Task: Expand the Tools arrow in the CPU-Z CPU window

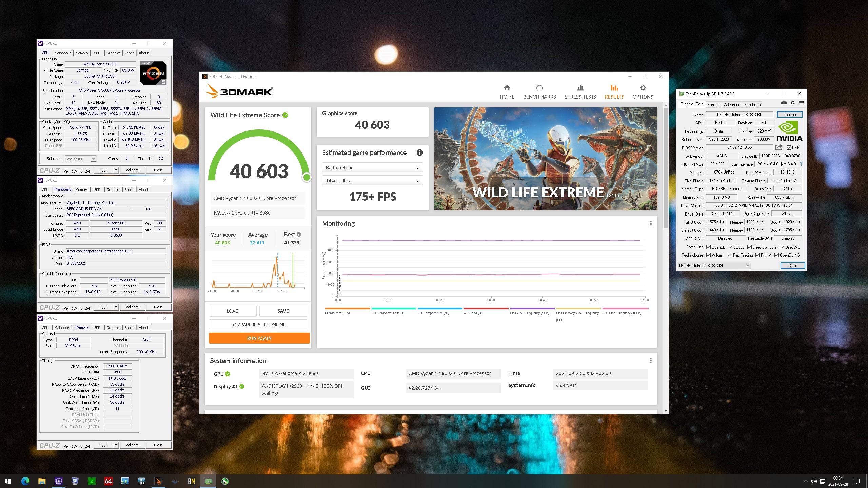Action: point(116,170)
